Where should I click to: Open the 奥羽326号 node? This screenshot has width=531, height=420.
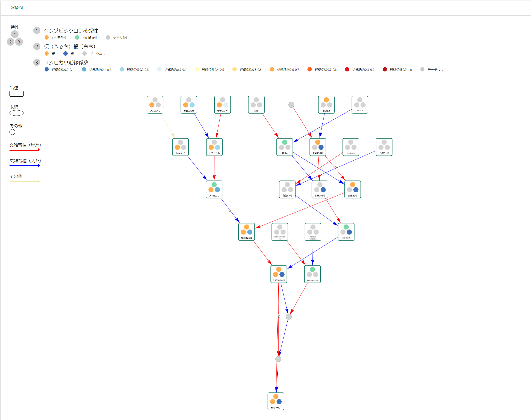pos(246,232)
